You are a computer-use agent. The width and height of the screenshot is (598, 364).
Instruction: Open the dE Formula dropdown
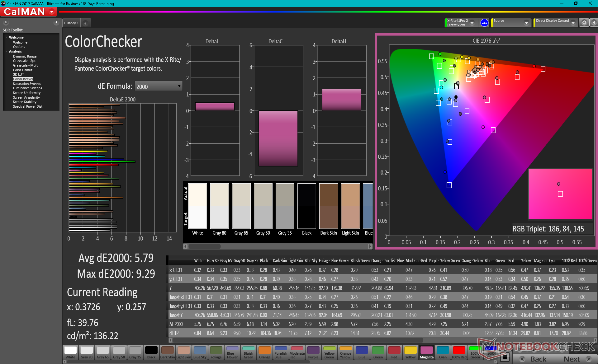(x=159, y=86)
